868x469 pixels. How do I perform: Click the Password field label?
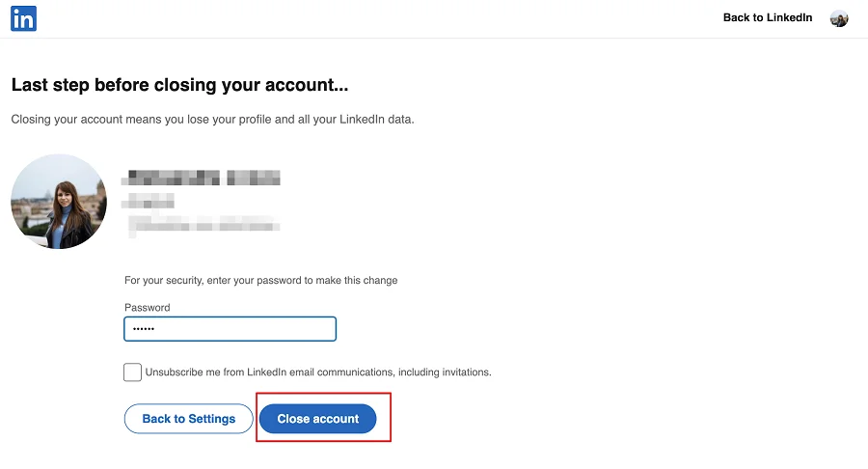[147, 308]
